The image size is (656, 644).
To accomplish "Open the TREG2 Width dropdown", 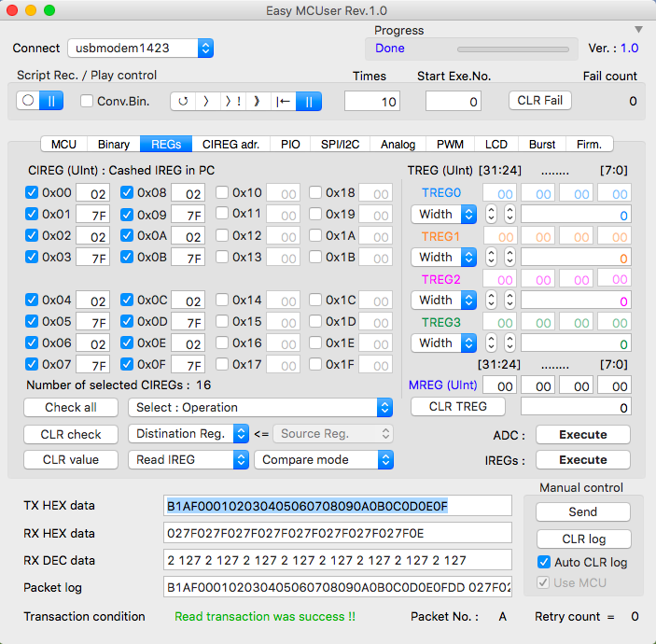I will [x=443, y=300].
